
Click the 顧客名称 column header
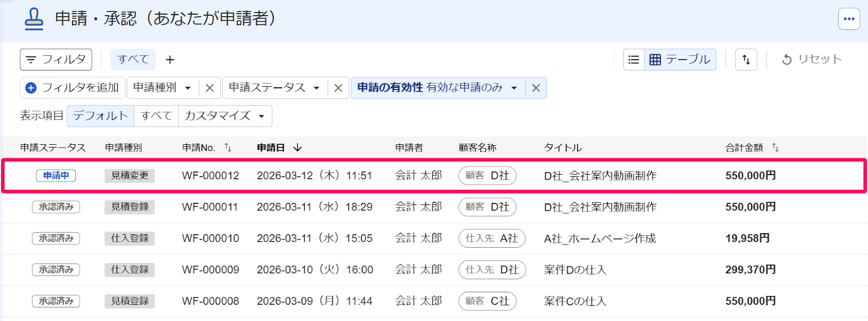(x=477, y=147)
